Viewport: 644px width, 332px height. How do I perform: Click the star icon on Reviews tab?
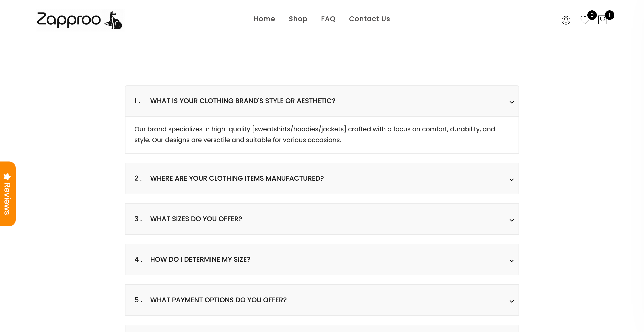(7, 177)
